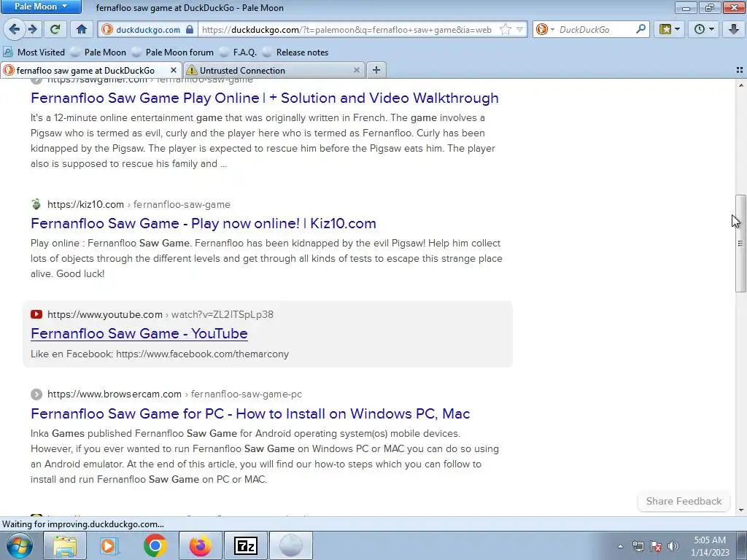Open the Downloads arrow button
Screen dimensions: 747x560
[x=734, y=29]
